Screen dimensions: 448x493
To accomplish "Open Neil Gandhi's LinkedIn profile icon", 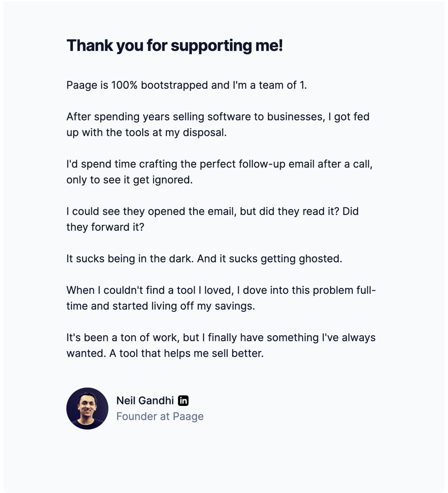I will [183, 400].
